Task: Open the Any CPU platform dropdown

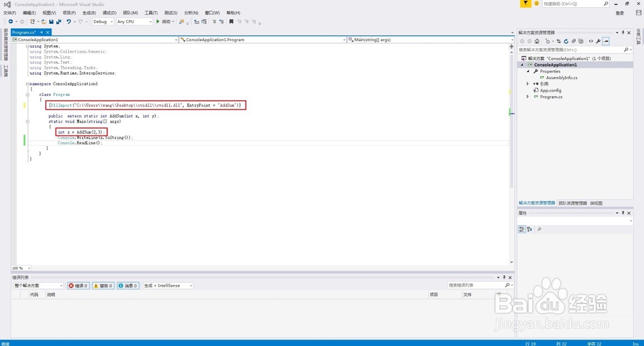Action: 135,21
